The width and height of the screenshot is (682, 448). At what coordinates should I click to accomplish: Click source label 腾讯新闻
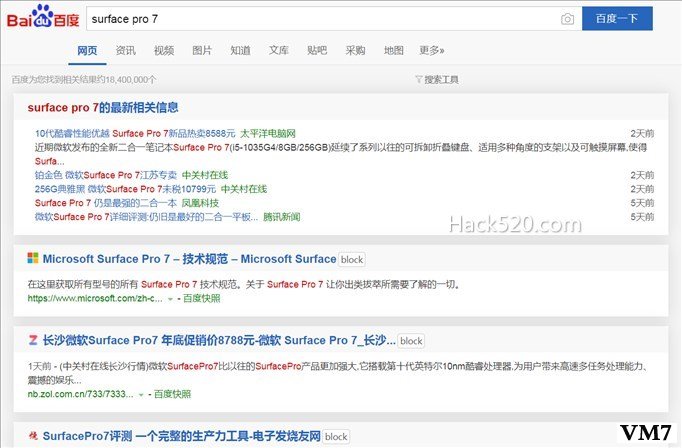click(281, 217)
